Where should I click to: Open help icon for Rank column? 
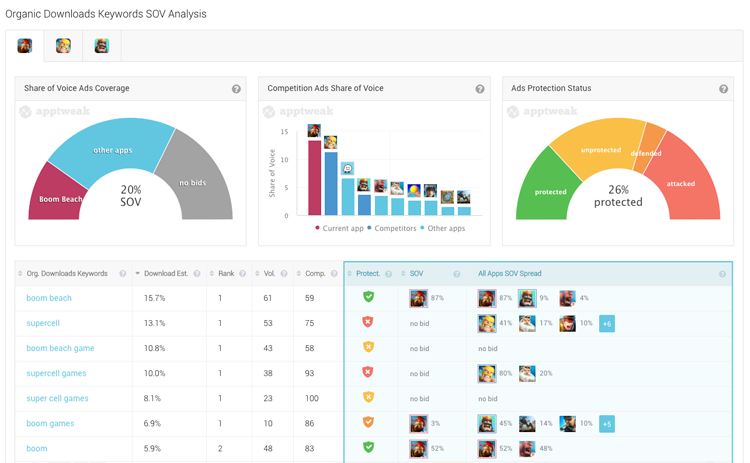coord(243,274)
